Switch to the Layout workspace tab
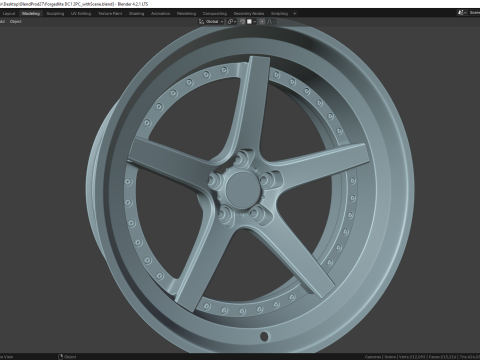The image size is (480, 360). point(9,14)
